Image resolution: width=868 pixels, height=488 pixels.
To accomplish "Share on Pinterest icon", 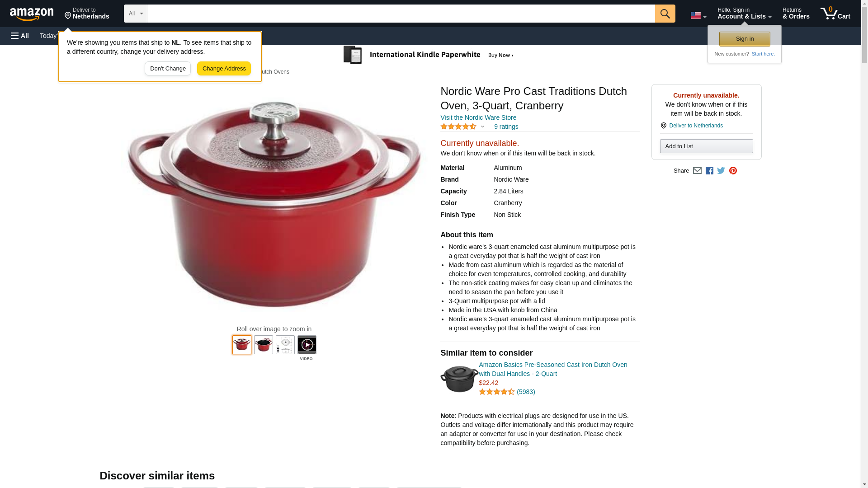I will (733, 171).
